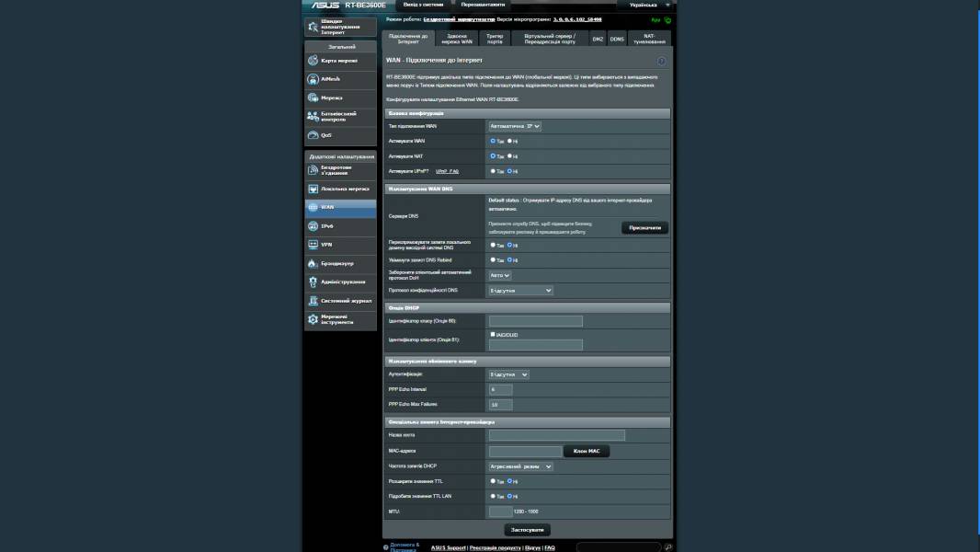The height and width of the screenshot is (552, 980).
Task: Click the green status icon in the top right
Action: 667,20
